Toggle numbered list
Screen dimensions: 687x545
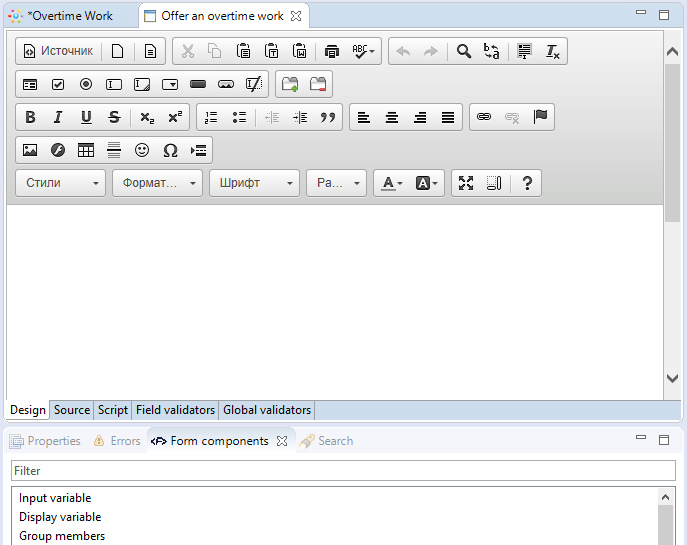point(211,117)
